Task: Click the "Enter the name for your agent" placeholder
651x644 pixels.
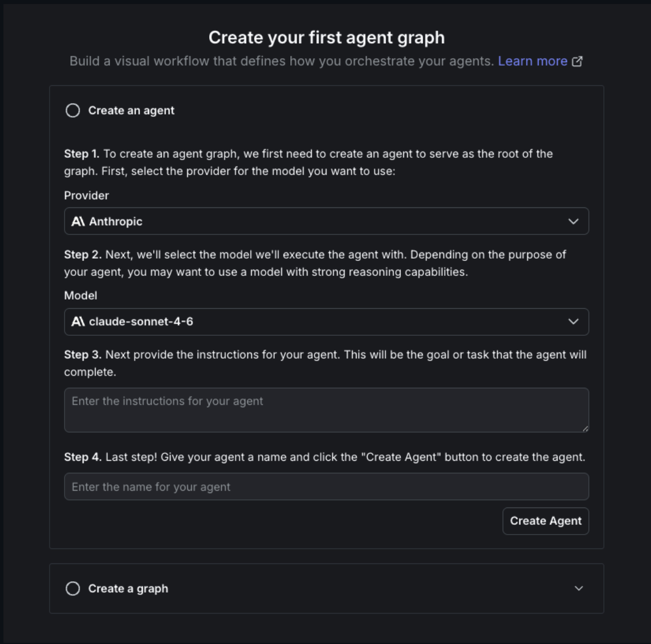Action: pos(150,486)
